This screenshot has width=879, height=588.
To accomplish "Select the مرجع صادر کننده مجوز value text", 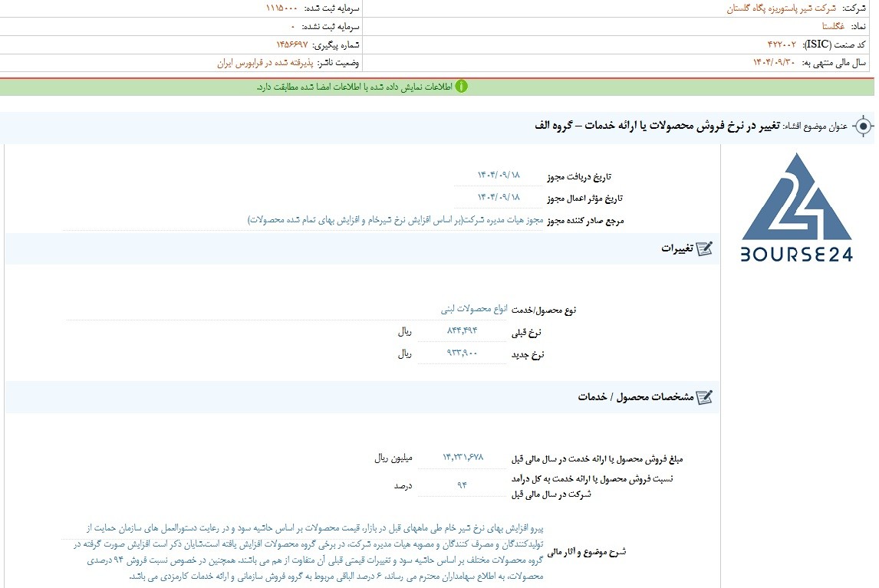I will pyautogui.click(x=395, y=220).
